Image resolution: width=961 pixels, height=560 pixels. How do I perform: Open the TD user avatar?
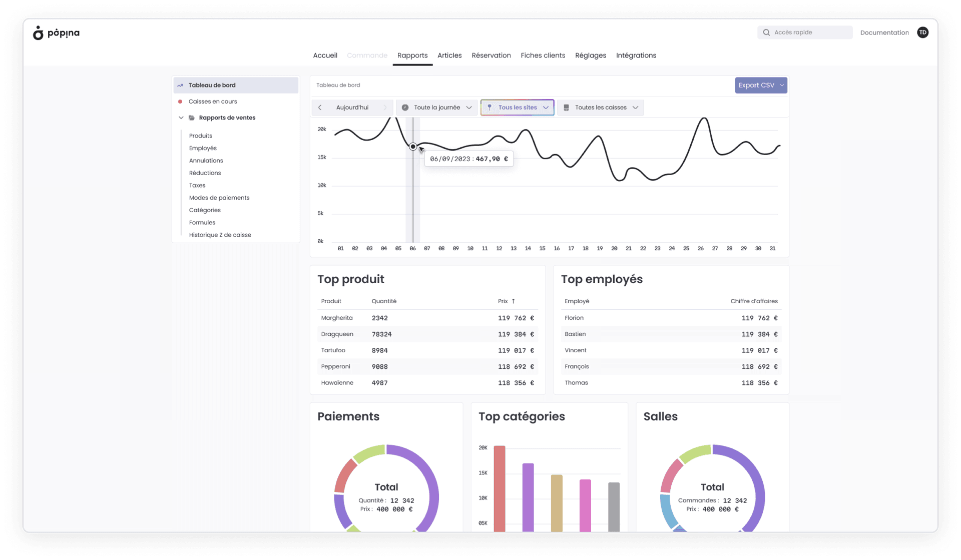pos(922,33)
